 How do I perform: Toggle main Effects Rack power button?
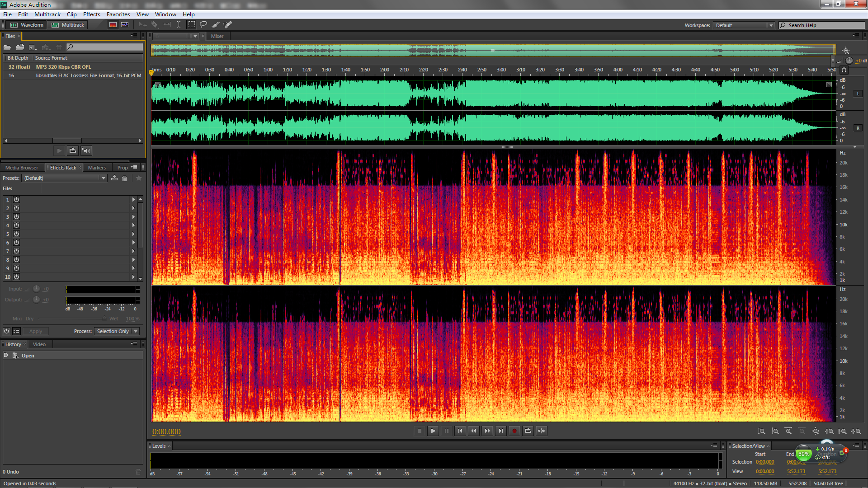coord(6,331)
